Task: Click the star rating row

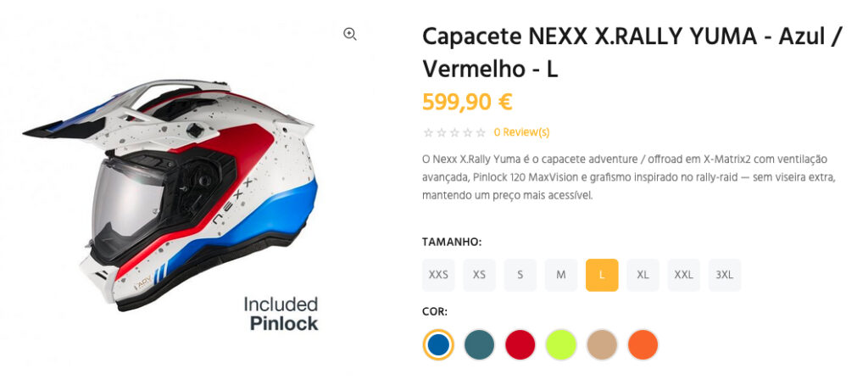Action: 454,132
